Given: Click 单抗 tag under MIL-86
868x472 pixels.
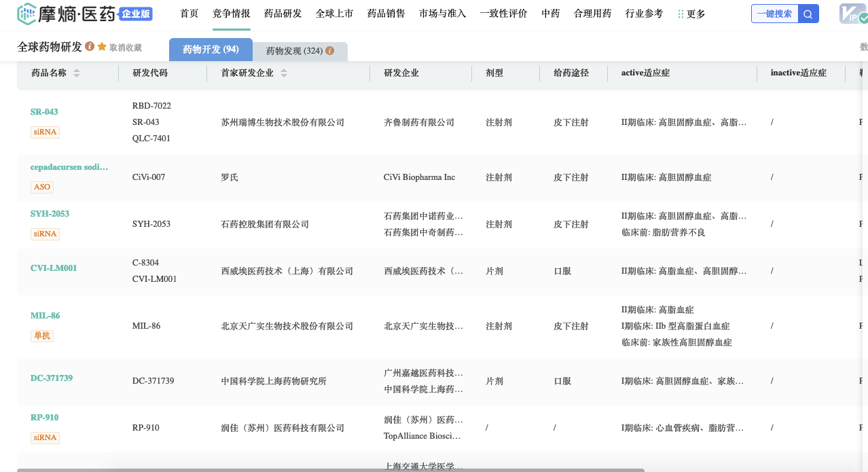Looking at the screenshot, I should (x=42, y=335).
